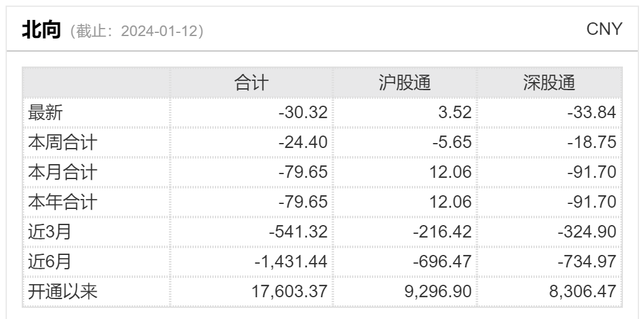Click the 开通以来 row label
The height and width of the screenshot is (319, 644).
(x=63, y=292)
